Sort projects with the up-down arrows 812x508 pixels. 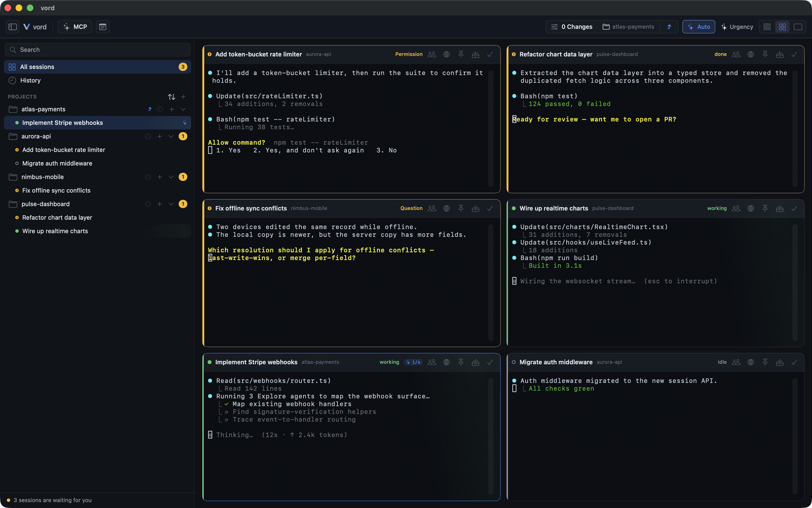pyautogui.click(x=172, y=97)
